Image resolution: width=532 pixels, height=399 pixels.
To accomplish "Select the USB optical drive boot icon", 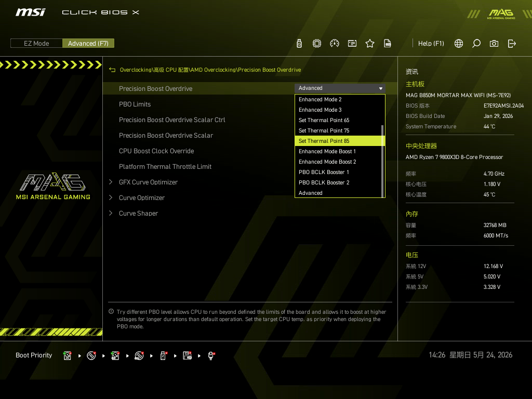I will [x=139, y=355].
